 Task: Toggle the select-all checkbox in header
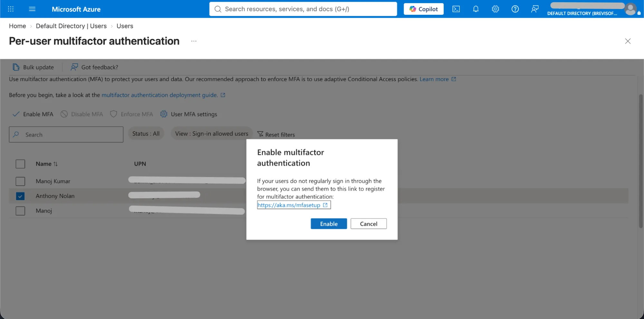20,164
